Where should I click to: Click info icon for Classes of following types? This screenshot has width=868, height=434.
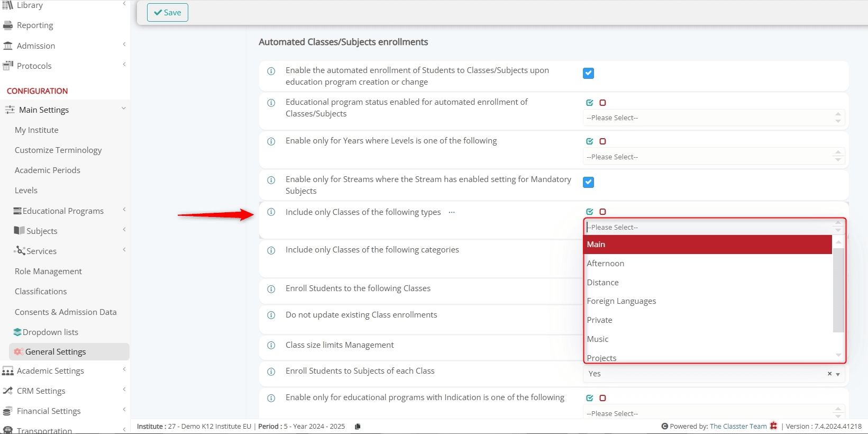click(x=271, y=212)
